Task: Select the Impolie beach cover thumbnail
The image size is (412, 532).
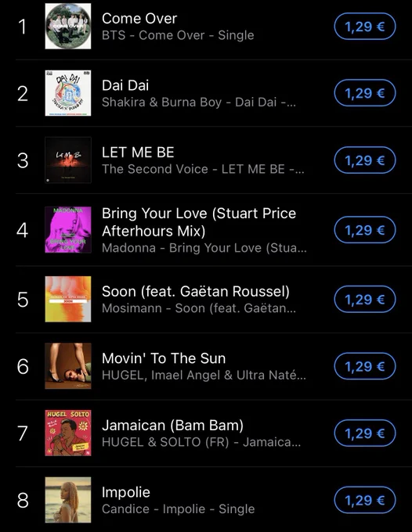Action: (68, 500)
